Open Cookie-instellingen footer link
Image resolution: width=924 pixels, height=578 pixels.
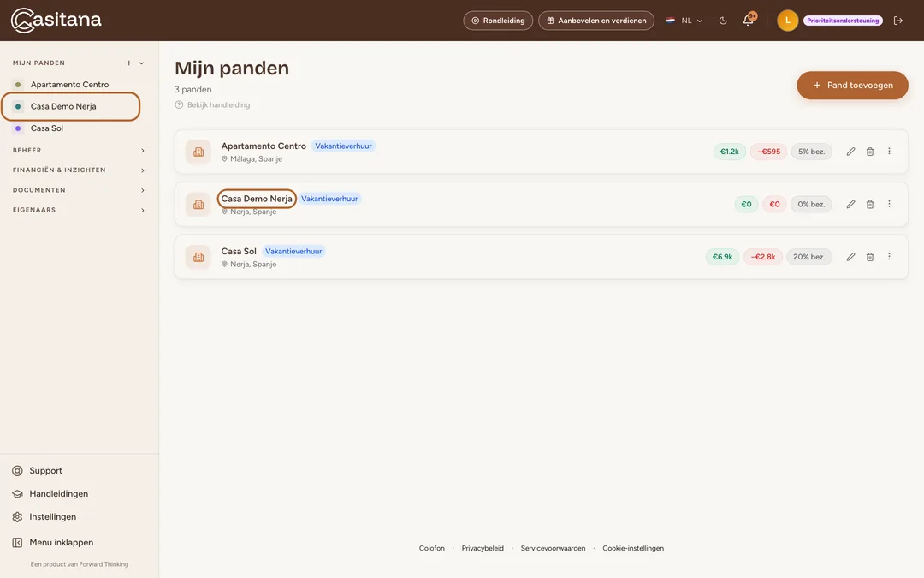(x=633, y=549)
